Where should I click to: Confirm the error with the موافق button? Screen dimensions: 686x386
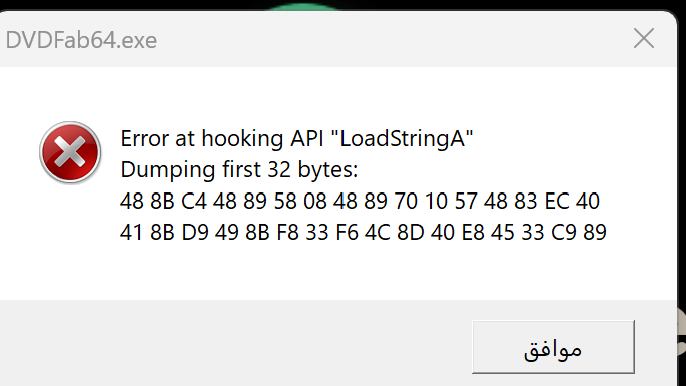553,347
